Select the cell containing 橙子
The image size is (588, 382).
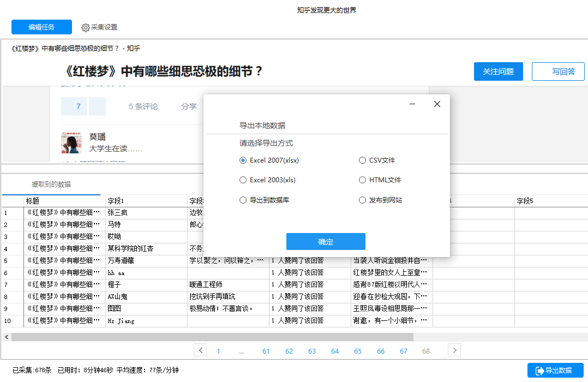[147, 285]
